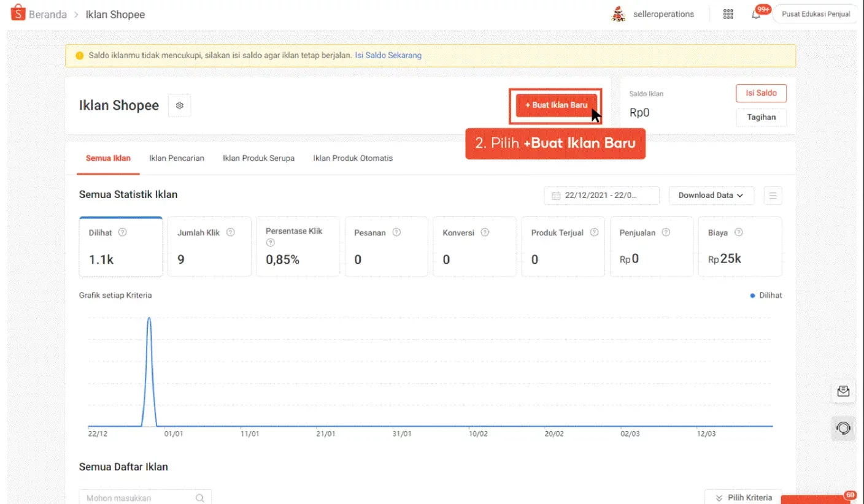Image resolution: width=864 pixels, height=504 pixels.
Task: Open the date range picker 22/12/2021
Action: [601, 195]
